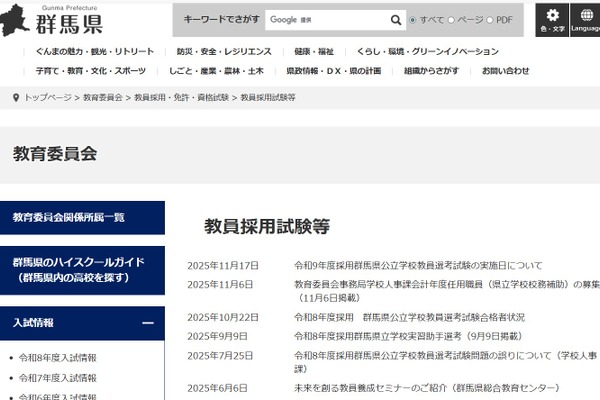Image resolution: width=600 pixels, height=400 pixels.
Task: Open お問い合わせ menu item
Action: tap(505, 71)
